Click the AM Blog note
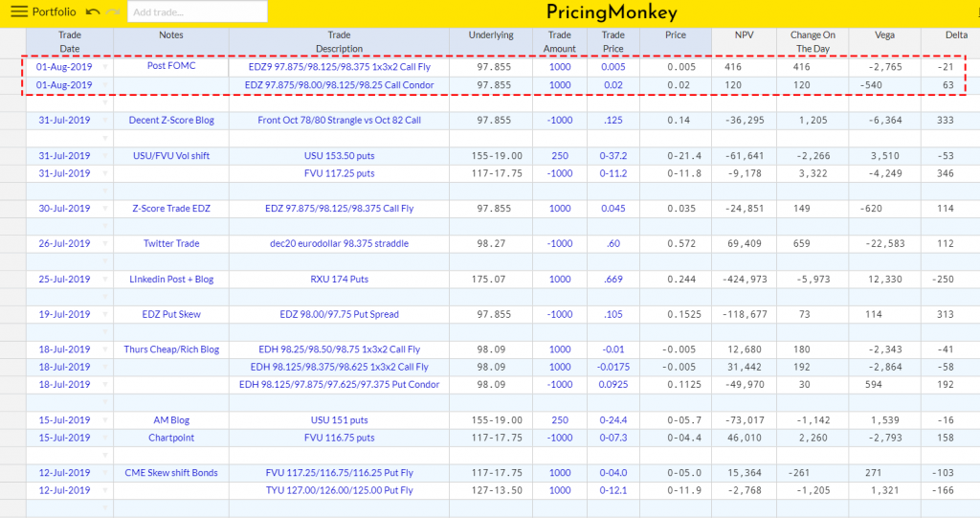The width and height of the screenshot is (980, 518). coord(171,419)
